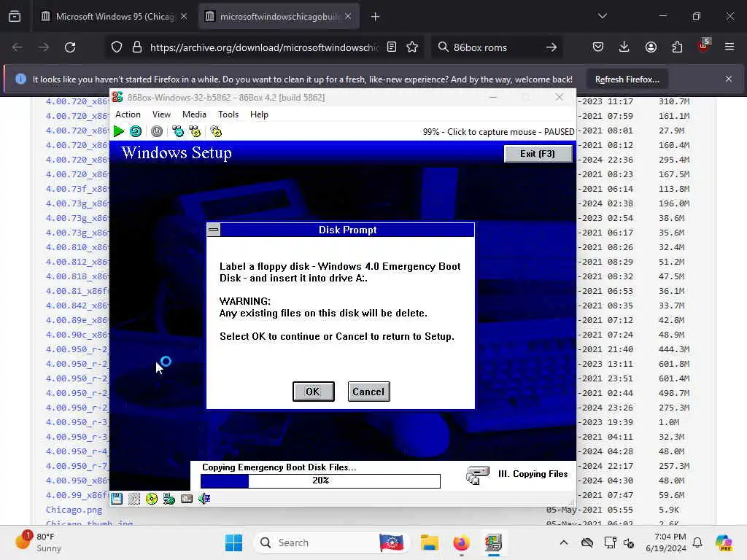Click the setup copying progress bar

(321, 481)
